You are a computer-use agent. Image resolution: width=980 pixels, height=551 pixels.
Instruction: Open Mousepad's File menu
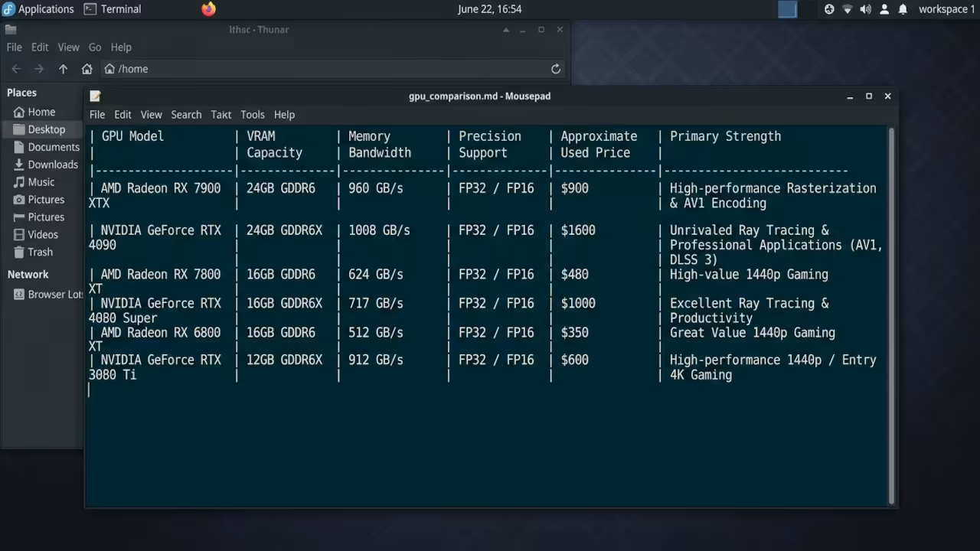pos(97,115)
